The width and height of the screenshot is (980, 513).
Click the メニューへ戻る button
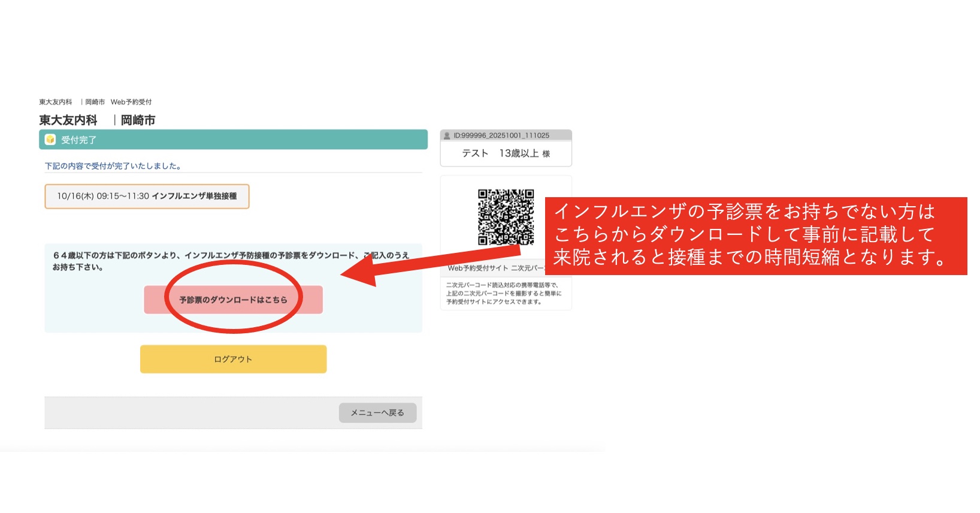pos(377,412)
